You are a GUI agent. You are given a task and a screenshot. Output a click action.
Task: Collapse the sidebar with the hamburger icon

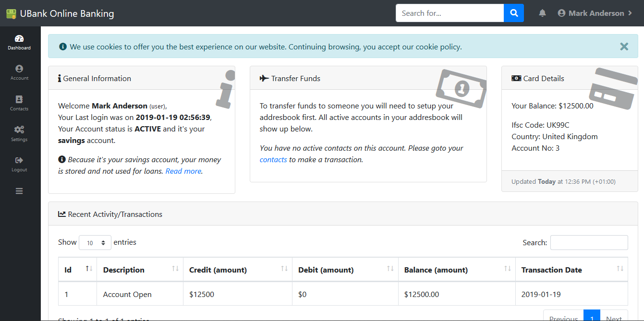click(x=19, y=190)
